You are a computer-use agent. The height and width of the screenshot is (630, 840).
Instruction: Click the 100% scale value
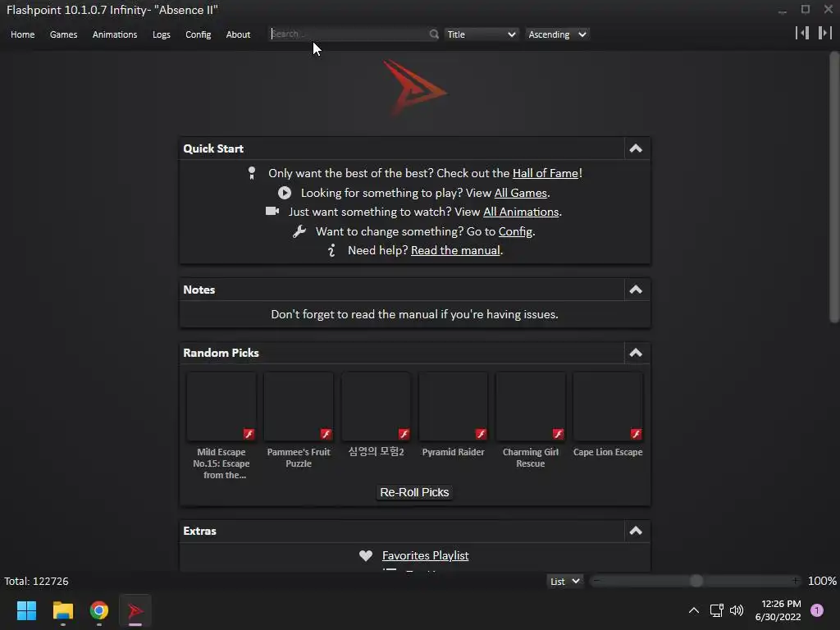[x=822, y=581]
